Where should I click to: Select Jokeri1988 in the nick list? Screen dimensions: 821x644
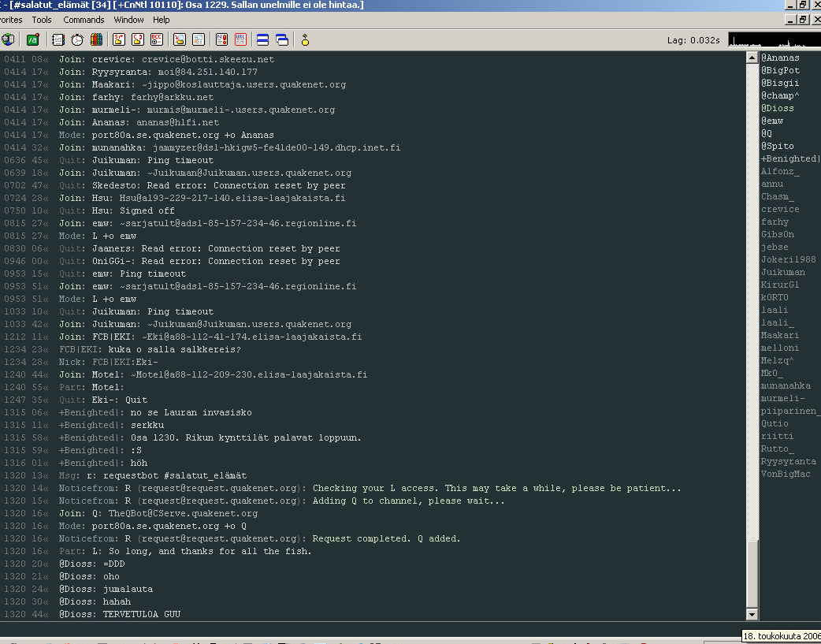(x=789, y=259)
